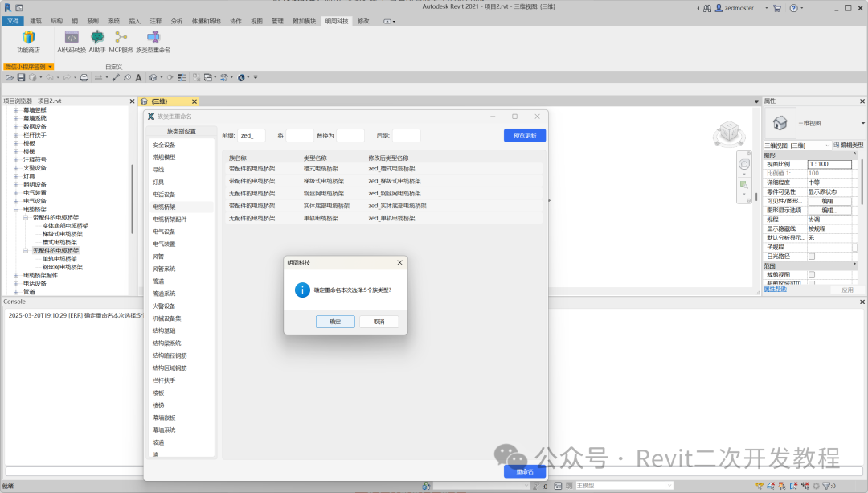Click 编辑 button for 可见性/图形
868x493 pixels.
pos(829,201)
